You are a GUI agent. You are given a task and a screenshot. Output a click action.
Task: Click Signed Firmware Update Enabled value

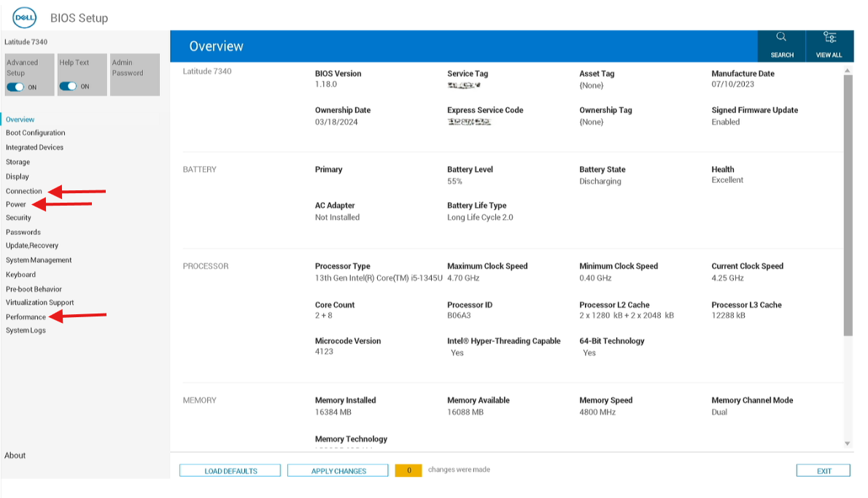pos(725,122)
